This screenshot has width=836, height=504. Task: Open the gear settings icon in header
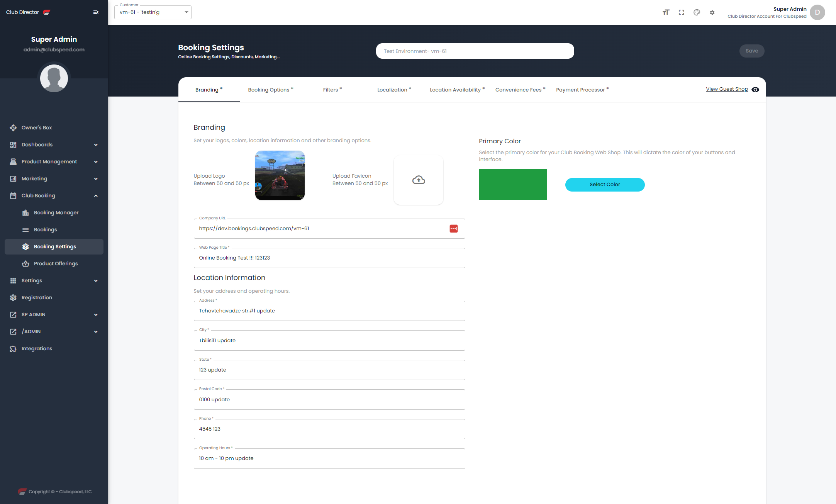712,12
